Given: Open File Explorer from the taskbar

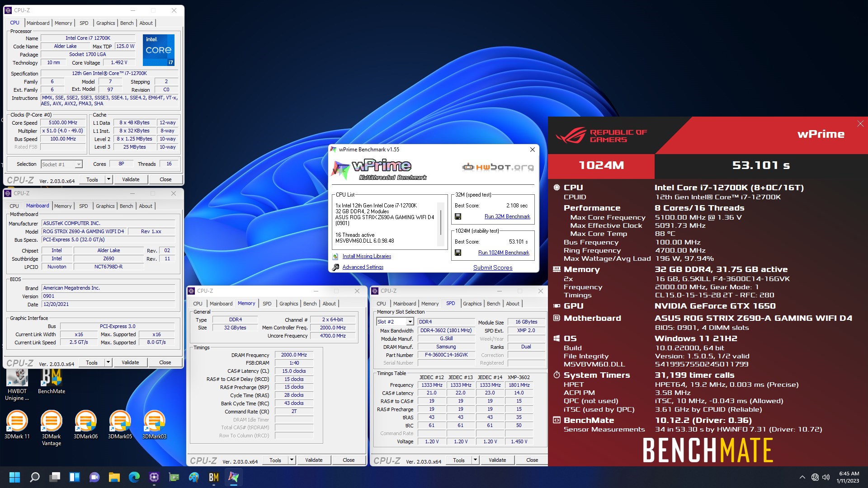Looking at the screenshot, I should tap(114, 477).
